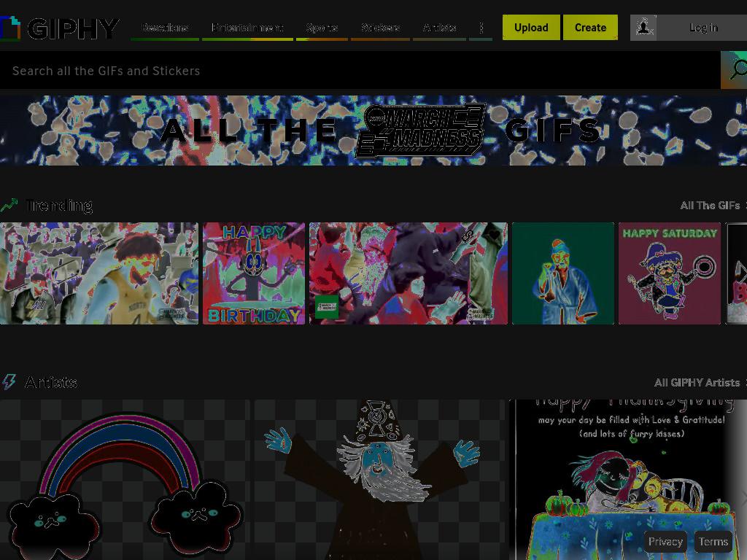Image resolution: width=747 pixels, height=560 pixels.
Task: Click the Terms link
Action: point(713,542)
